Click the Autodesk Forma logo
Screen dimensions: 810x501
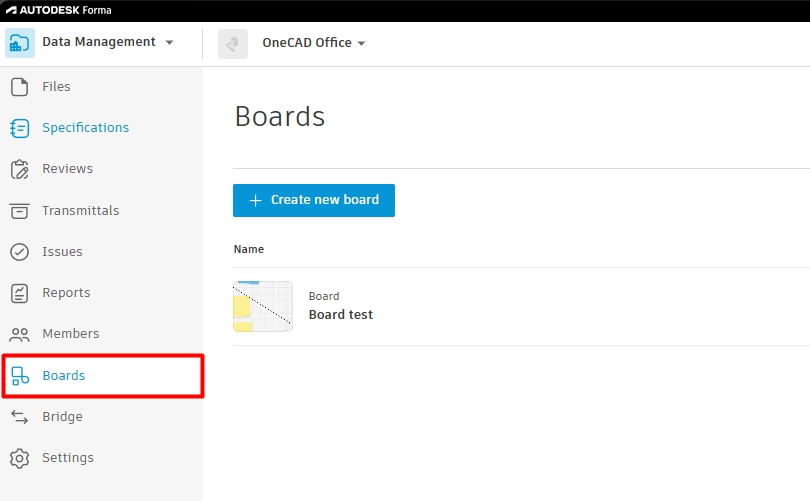click(58, 10)
